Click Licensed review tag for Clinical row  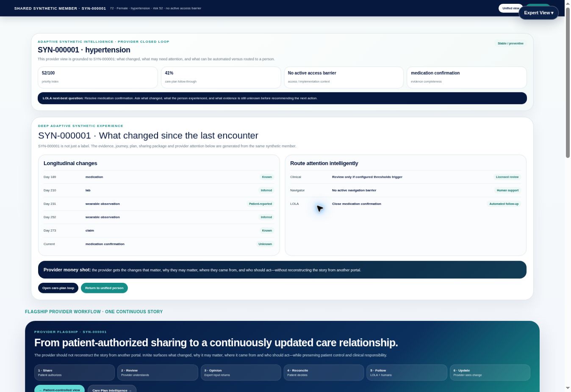(x=507, y=177)
